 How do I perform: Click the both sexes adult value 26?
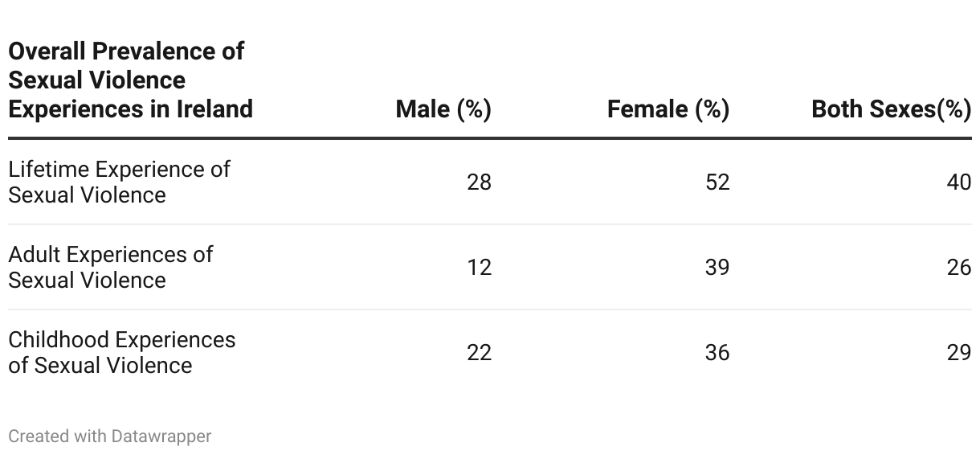[959, 267]
